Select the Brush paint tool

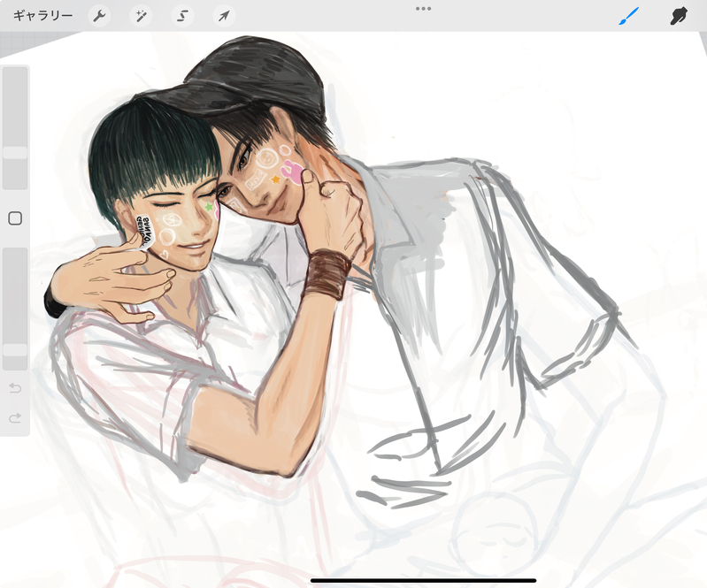[x=628, y=16]
